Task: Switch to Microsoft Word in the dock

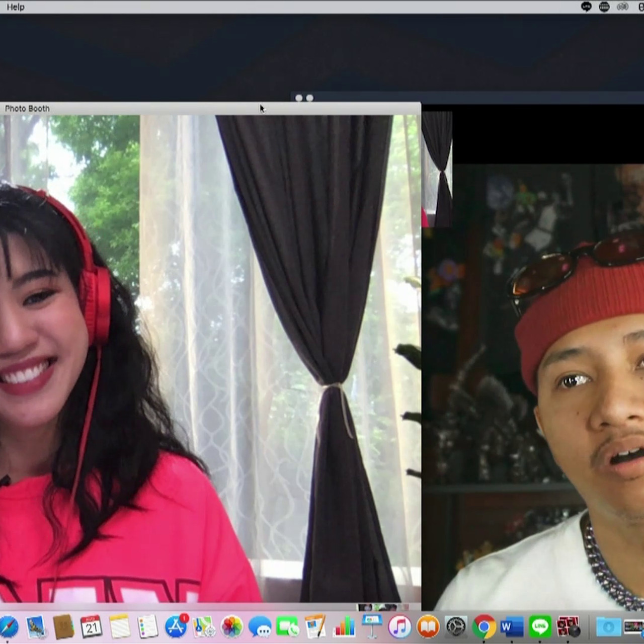Action: click(512, 627)
